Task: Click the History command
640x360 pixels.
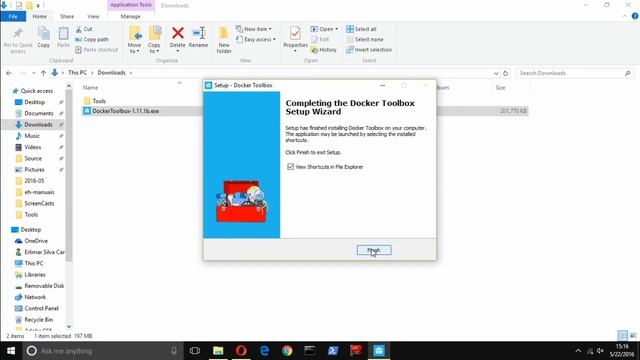Action: point(324,50)
